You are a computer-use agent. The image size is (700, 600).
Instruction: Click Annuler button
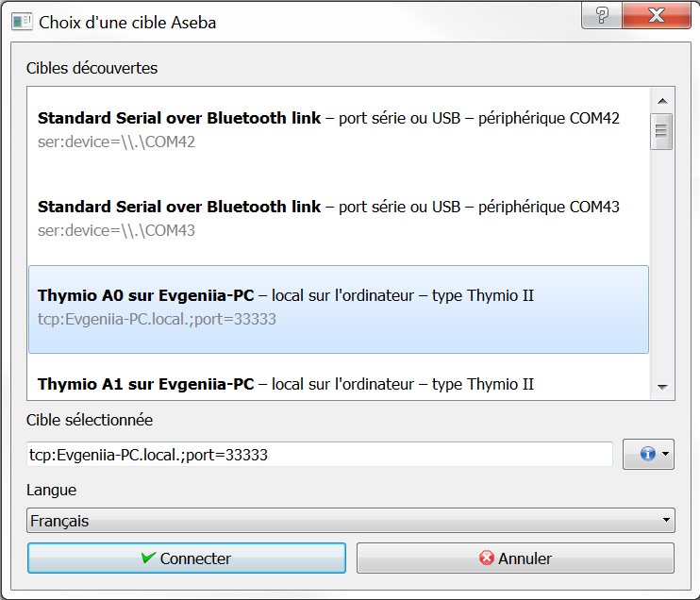click(x=515, y=558)
